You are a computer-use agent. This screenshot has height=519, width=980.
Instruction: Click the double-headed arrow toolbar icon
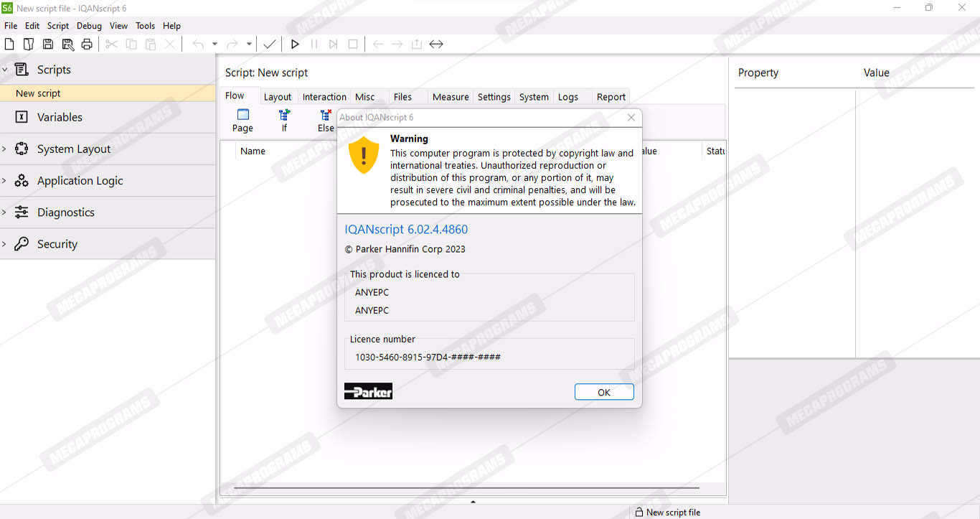click(436, 45)
